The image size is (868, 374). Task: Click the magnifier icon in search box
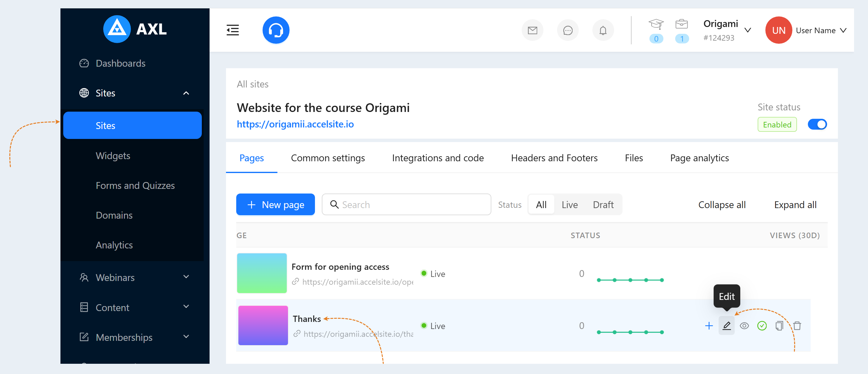click(334, 204)
